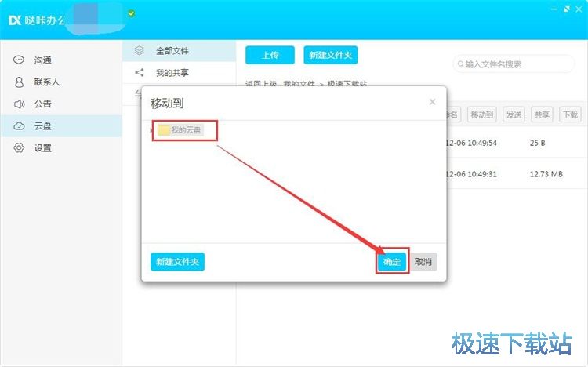The image size is (588, 367).
Task: Select 云盘 in the left sidebar
Action: [60, 126]
